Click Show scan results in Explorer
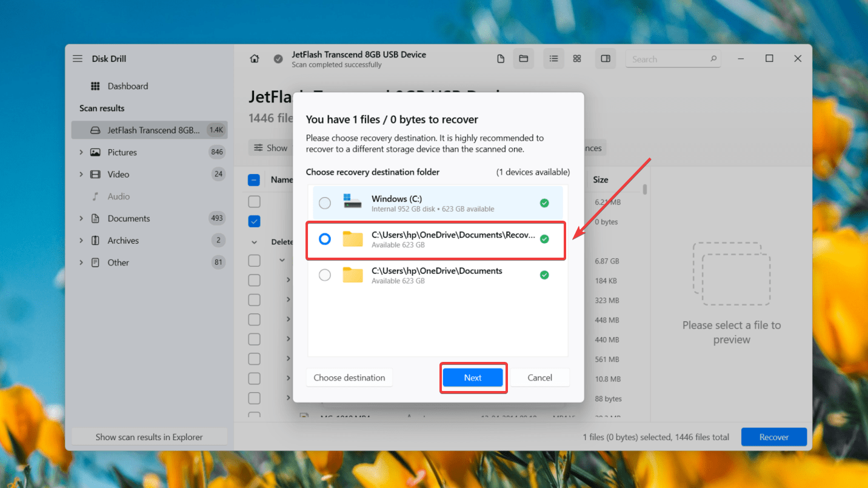The height and width of the screenshot is (488, 868). tap(149, 437)
